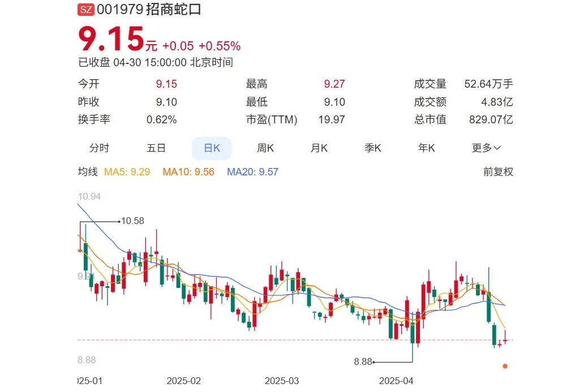
Task: Switch to the 周K weekly view
Action: point(265,148)
